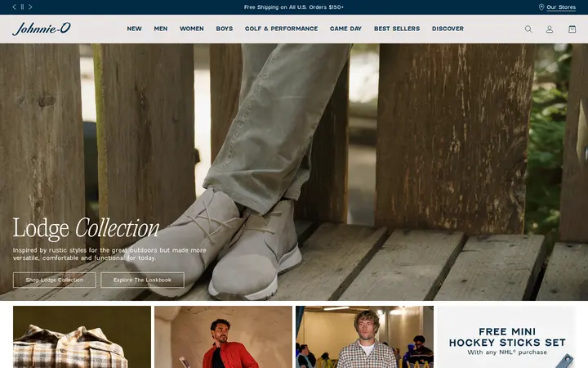Open the red jacket man thumbnail
This screenshot has width=588, height=368.
[223, 337]
